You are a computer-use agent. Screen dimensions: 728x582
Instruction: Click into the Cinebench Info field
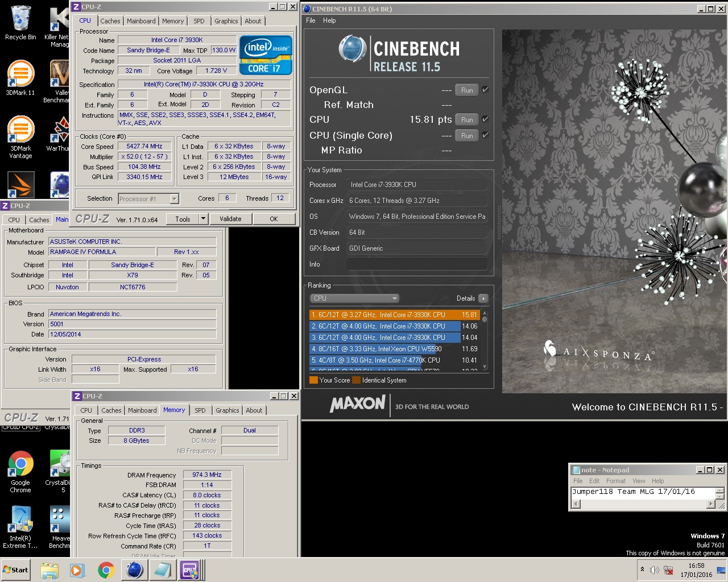(x=417, y=264)
